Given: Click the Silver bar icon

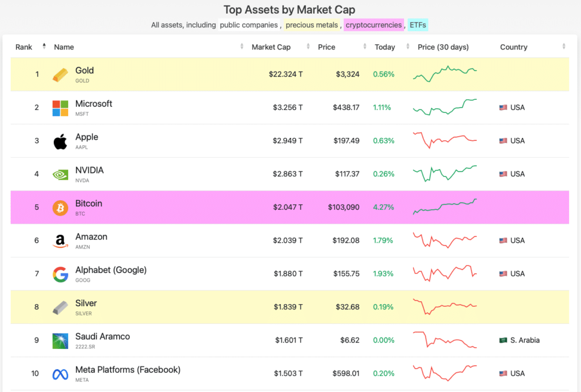Looking at the screenshot, I should pos(60,307).
